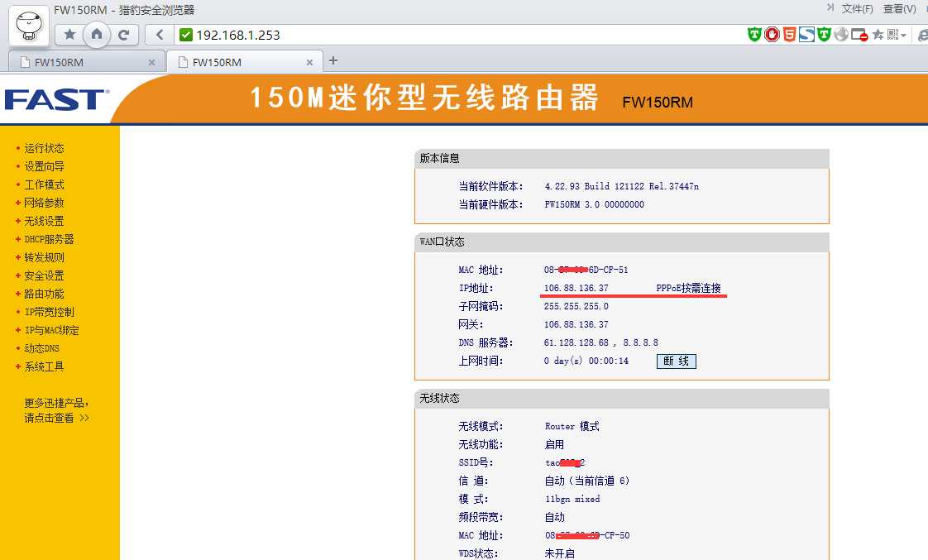Click the blue S extension icon
Viewport: 928px width, 560px height.
click(806, 35)
